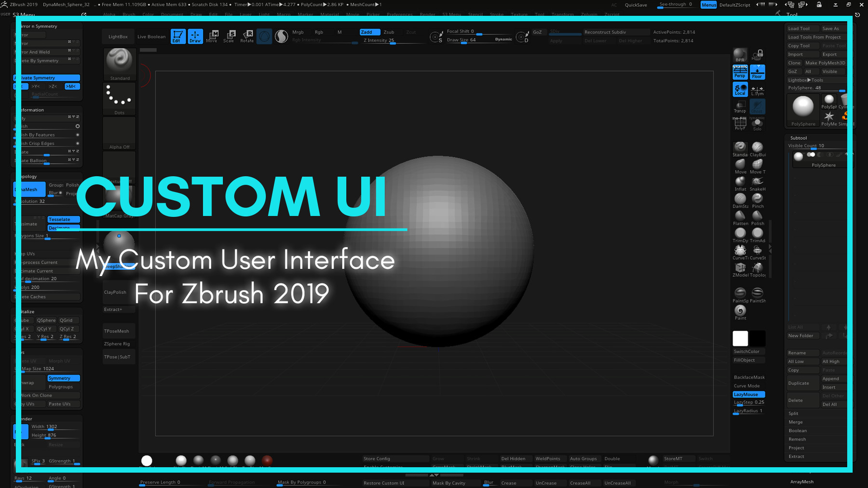Enable Zsub sculpt mode
The image size is (868, 488).
coord(389,32)
